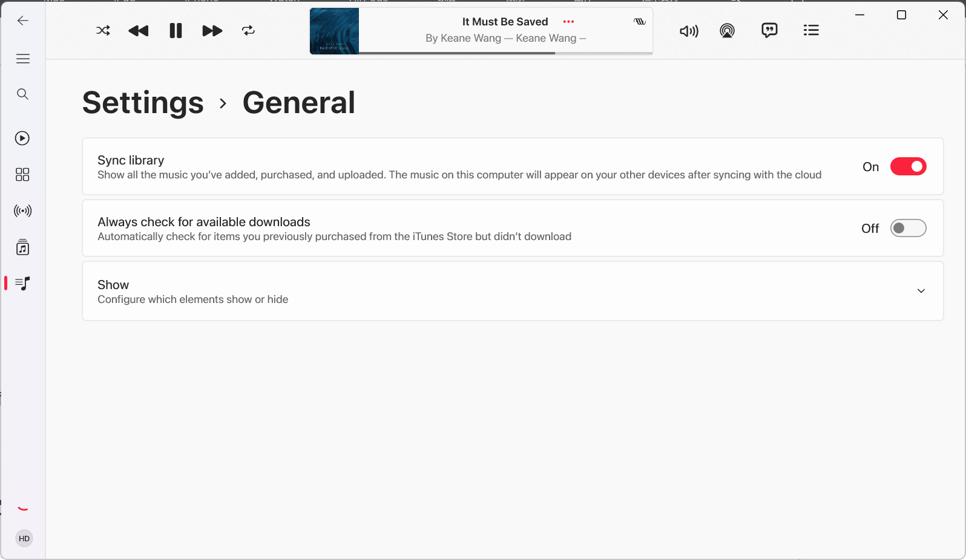
Task: Open Listen Now from the sidebar
Action: coord(22,138)
